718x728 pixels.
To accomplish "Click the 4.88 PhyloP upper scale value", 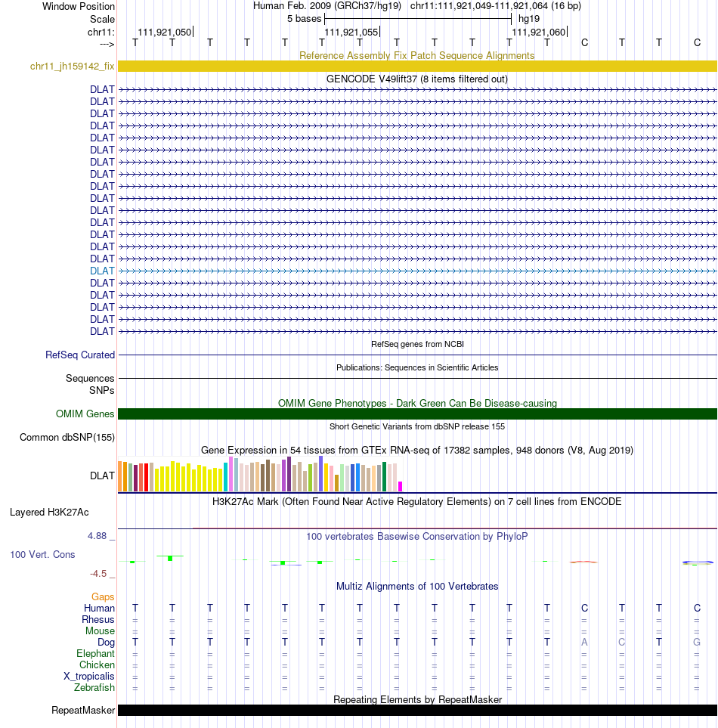I will pyautogui.click(x=97, y=536).
